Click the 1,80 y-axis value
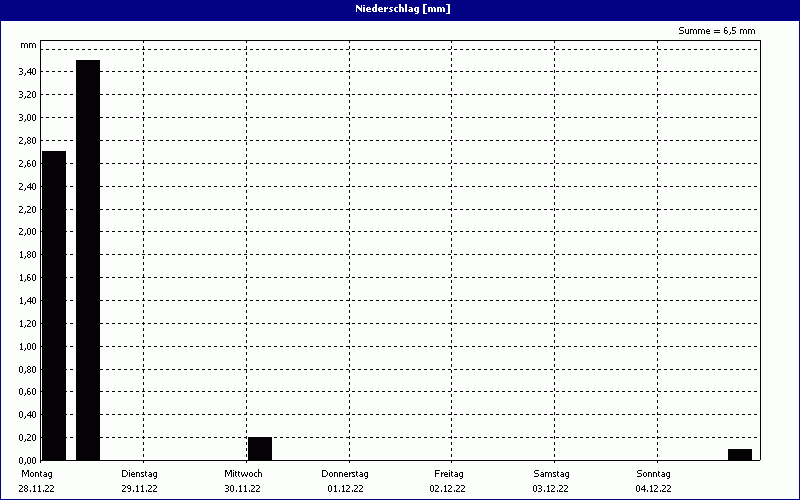This screenshot has height=500, width=800. [x=27, y=255]
